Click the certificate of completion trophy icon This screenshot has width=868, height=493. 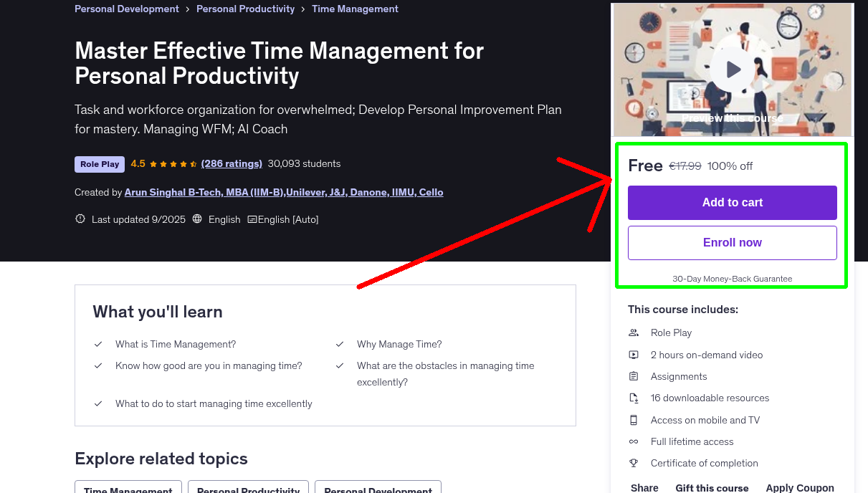(634, 463)
